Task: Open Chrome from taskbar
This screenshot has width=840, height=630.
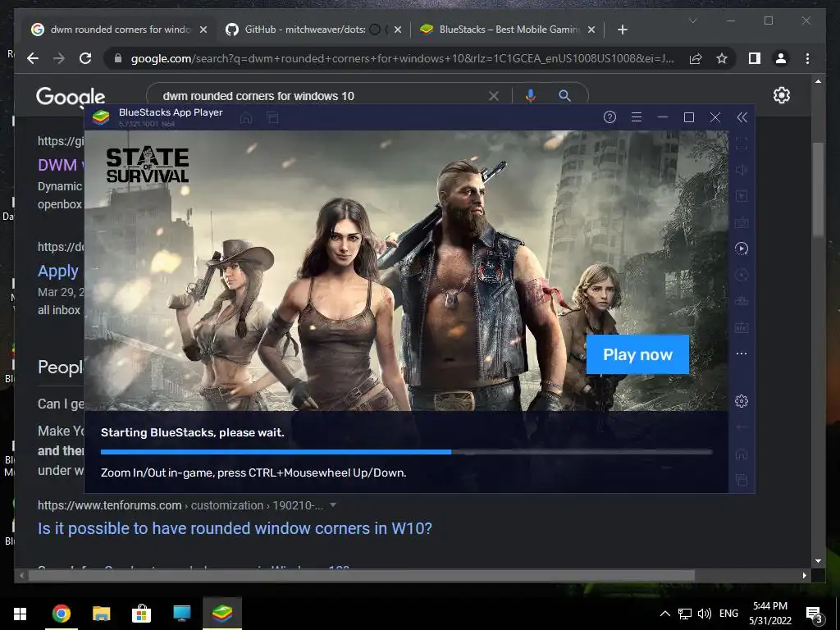Action: click(61, 614)
